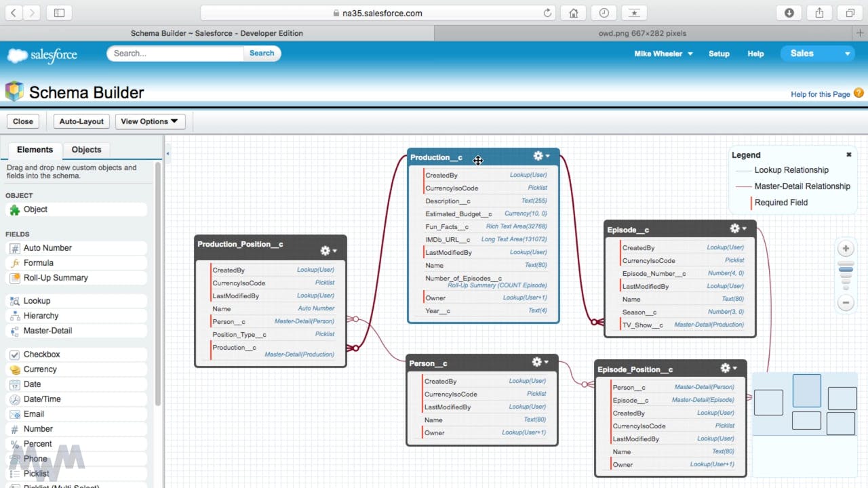This screenshot has height=488, width=868.
Task: Select the Picklist field type in sidebar
Action: point(76,474)
